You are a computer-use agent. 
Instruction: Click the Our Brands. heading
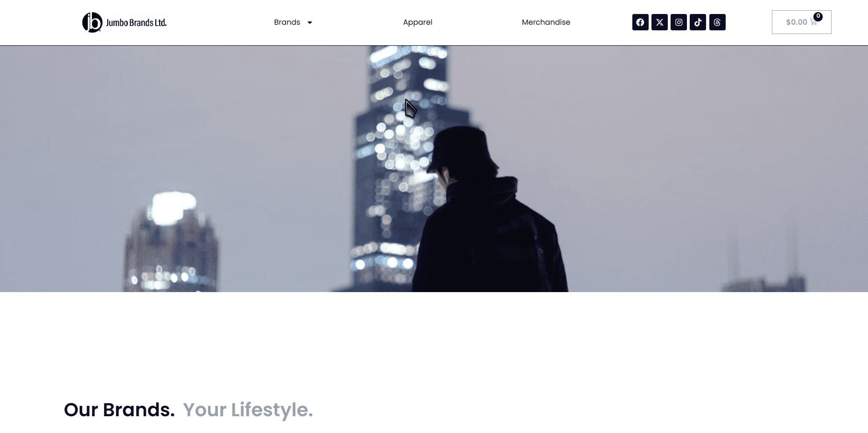pos(119,410)
